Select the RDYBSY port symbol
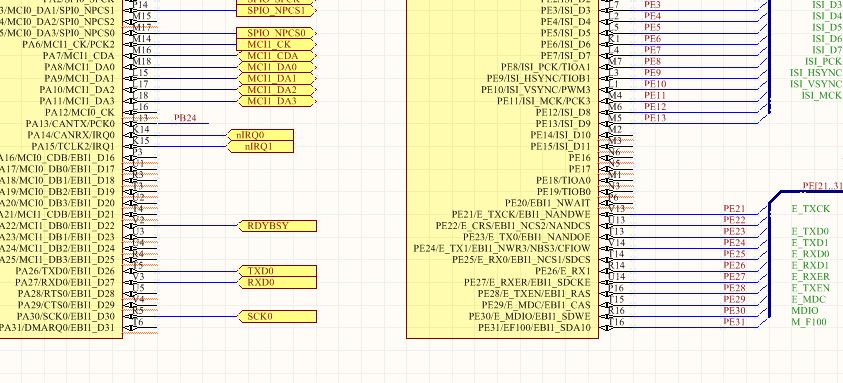Screen dimensions: 843x383 (277, 226)
